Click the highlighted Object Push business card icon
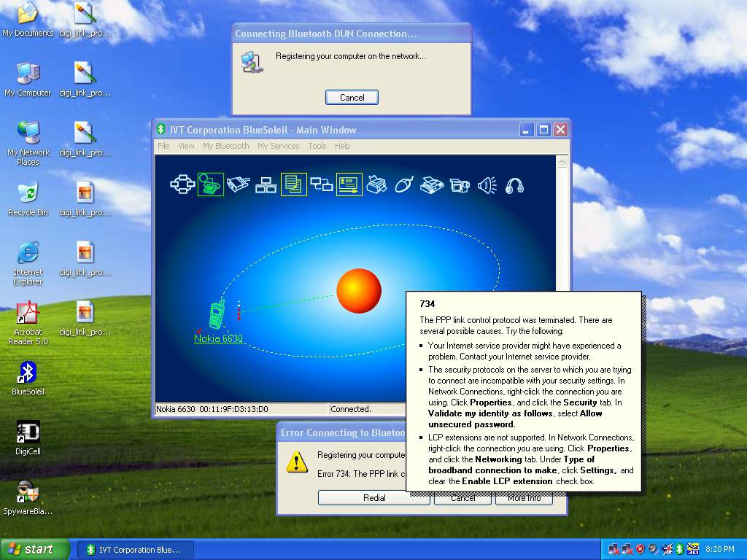The height and width of the screenshot is (560, 747). pyautogui.click(x=349, y=184)
